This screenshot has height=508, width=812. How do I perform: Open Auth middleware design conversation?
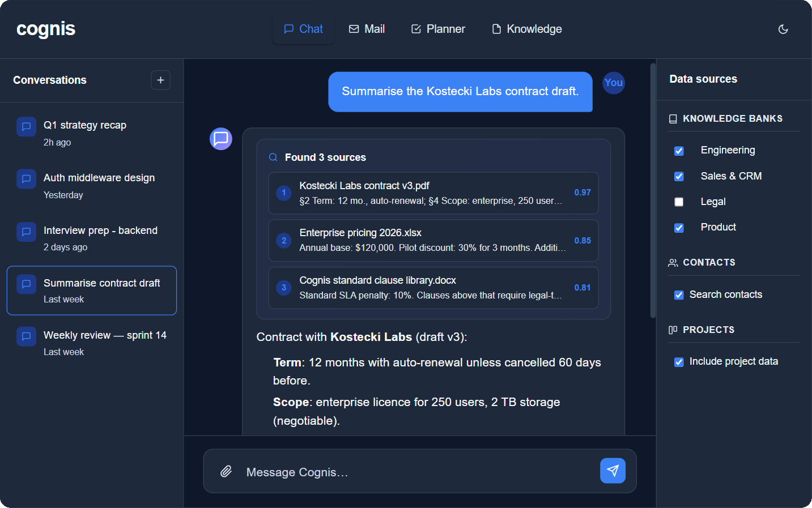pyautogui.click(x=92, y=186)
